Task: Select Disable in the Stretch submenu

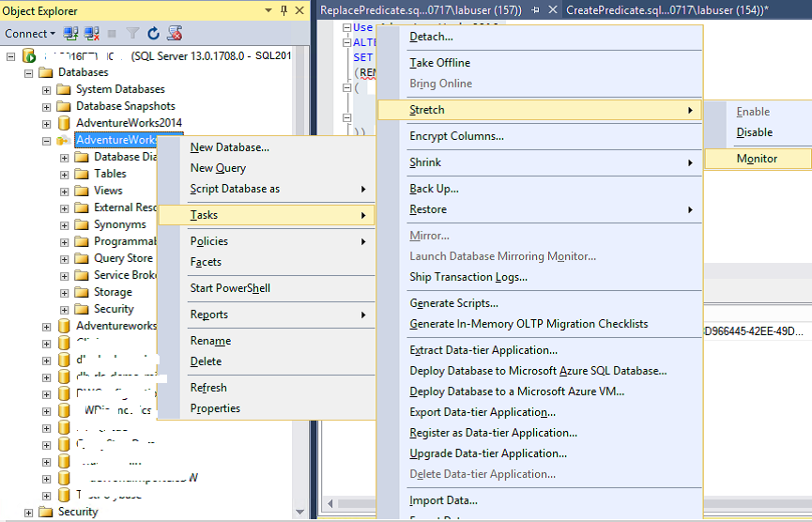Action: (755, 132)
